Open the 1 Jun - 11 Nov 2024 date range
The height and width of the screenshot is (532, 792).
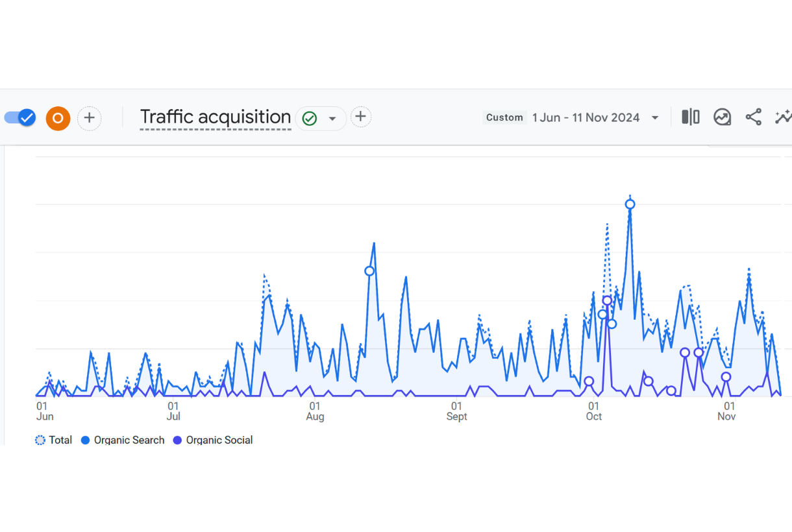coord(586,117)
